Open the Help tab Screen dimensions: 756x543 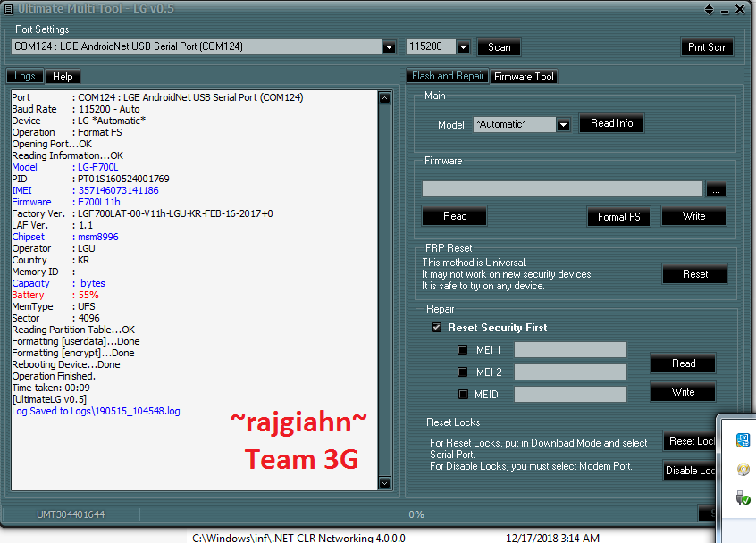[x=63, y=77]
